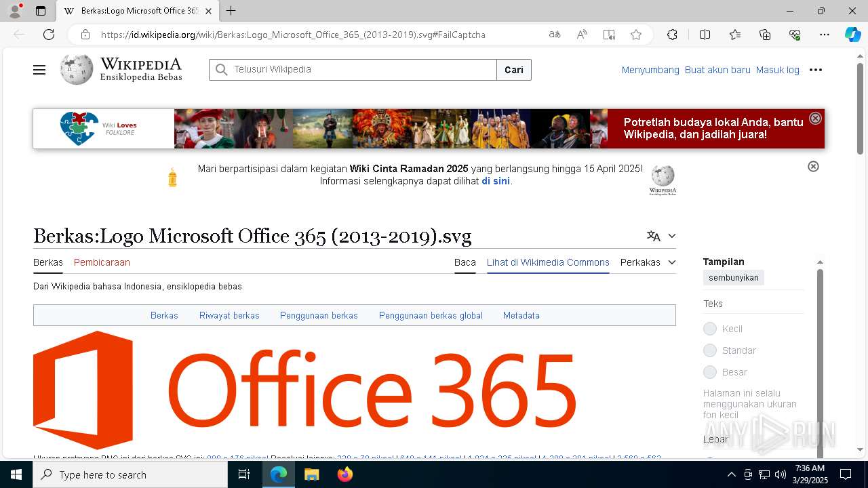Click the Office 365 logo image
Image resolution: width=868 pixels, height=488 pixels.
tap(304, 390)
